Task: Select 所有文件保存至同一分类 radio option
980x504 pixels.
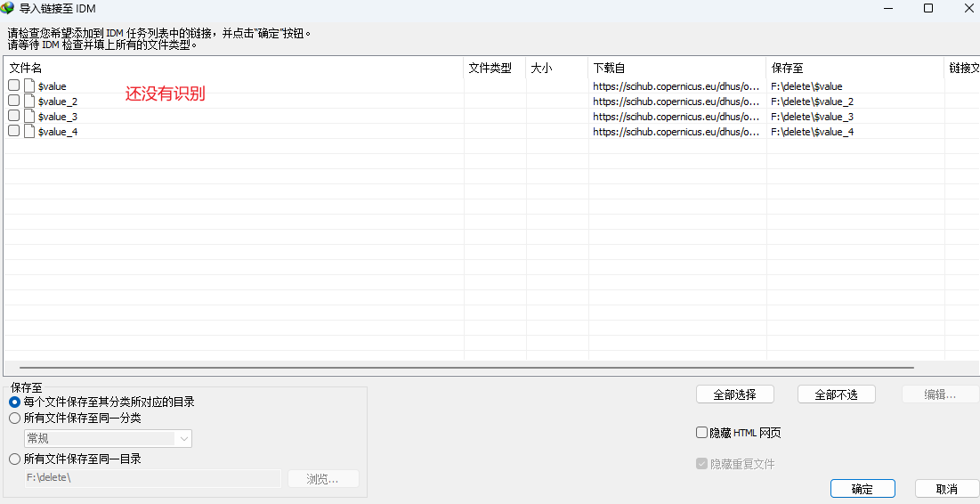Action: pos(14,418)
